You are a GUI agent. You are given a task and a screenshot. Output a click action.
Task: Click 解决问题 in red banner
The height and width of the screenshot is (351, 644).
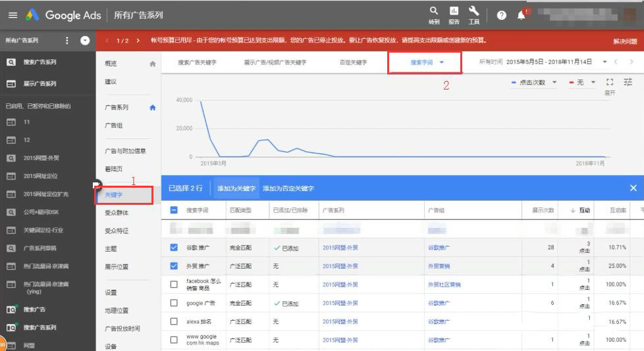[x=625, y=41]
